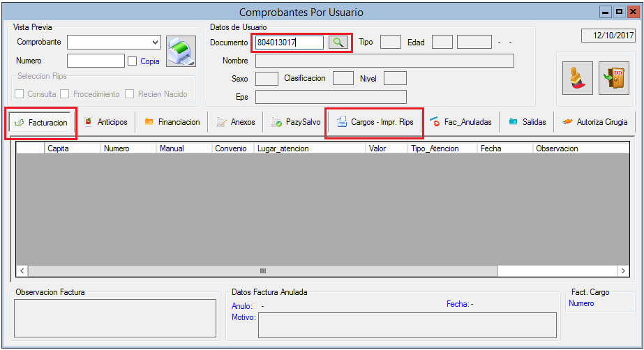Expand the Comprobante dropdown list
This screenshot has width=644, height=350.
click(x=155, y=43)
